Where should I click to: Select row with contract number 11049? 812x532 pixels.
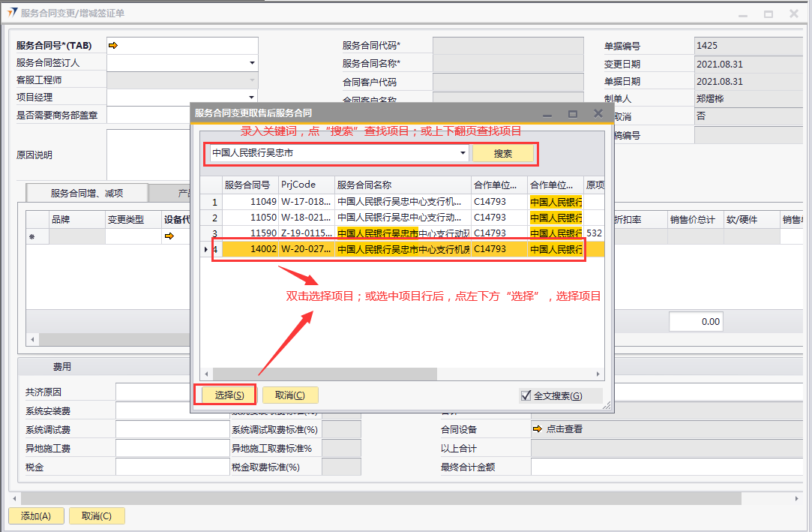(262, 202)
